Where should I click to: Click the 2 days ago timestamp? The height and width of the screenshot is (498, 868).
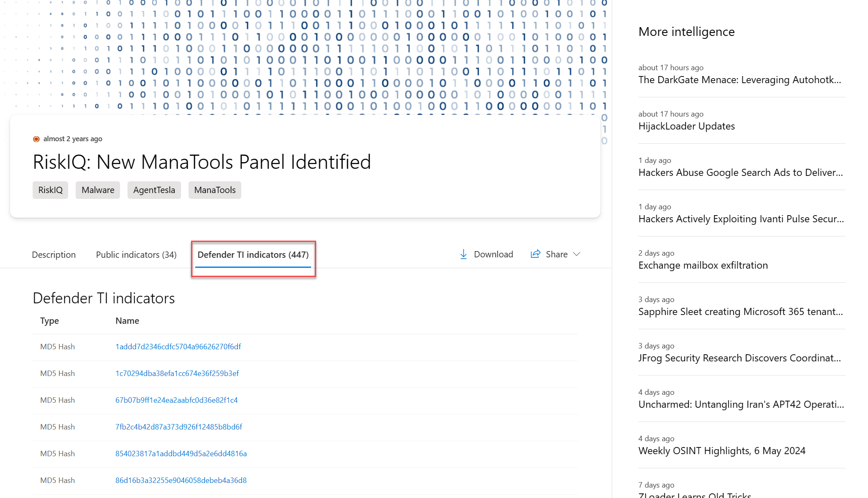tap(656, 253)
